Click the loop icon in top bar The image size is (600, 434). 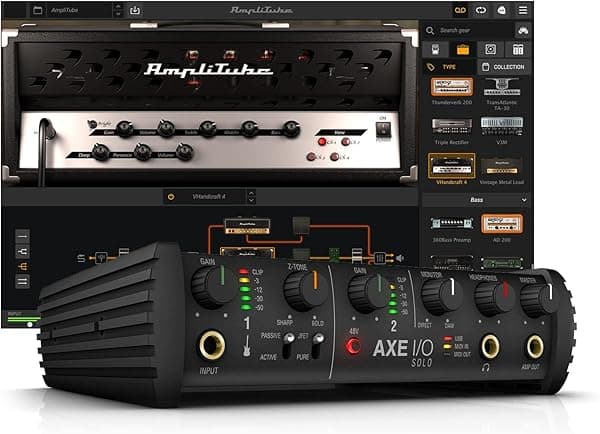pos(481,10)
